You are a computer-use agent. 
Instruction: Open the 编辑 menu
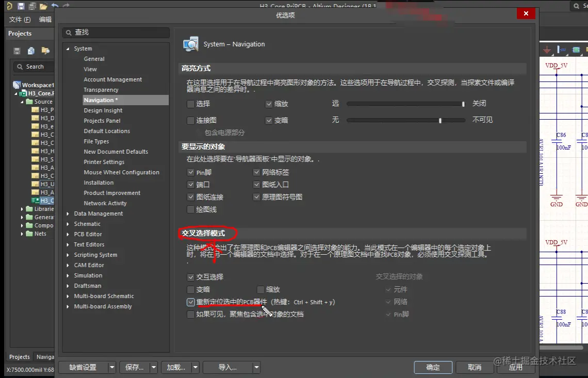pyautogui.click(x=45, y=20)
